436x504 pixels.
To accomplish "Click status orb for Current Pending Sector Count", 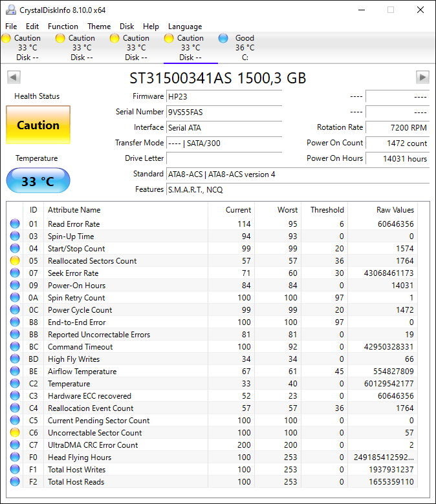I will pyautogui.click(x=15, y=420).
